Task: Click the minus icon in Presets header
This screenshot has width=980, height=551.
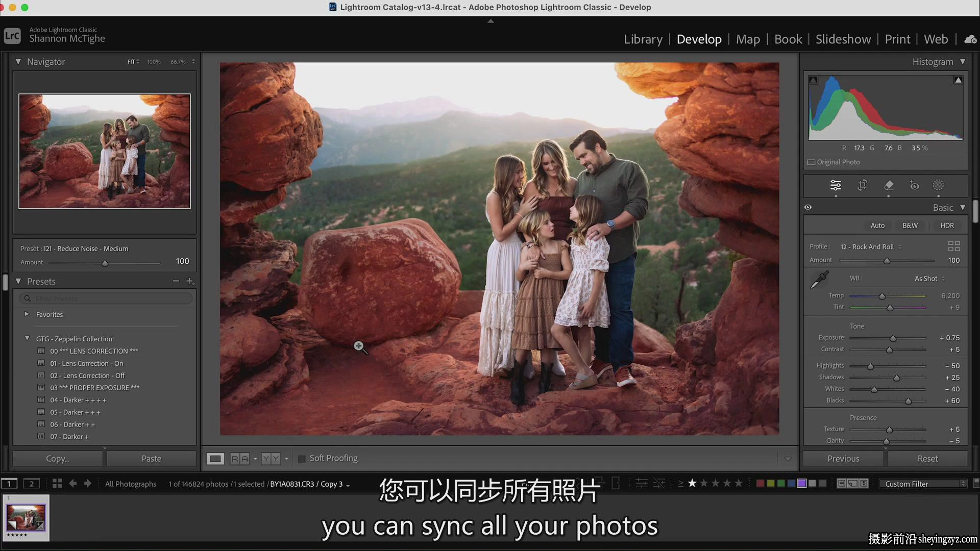Action: (176, 281)
